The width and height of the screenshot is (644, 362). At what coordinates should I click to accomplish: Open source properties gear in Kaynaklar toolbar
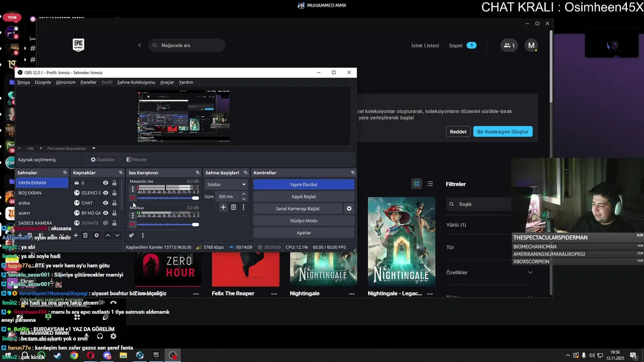point(97,235)
